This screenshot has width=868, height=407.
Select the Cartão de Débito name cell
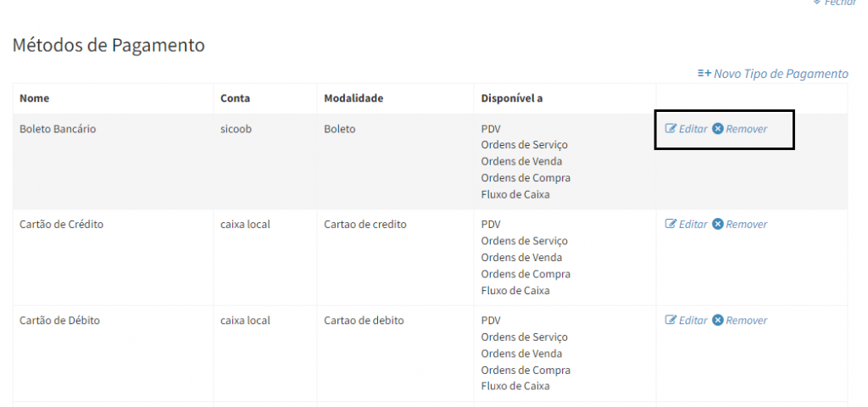tap(61, 321)
